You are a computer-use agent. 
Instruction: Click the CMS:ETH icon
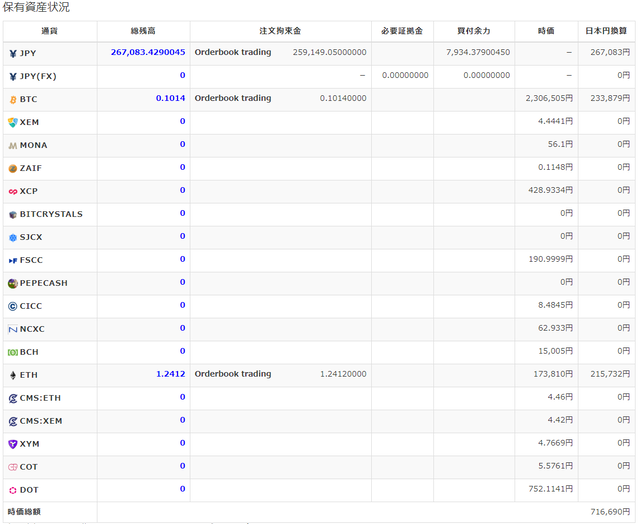(13, 398)
